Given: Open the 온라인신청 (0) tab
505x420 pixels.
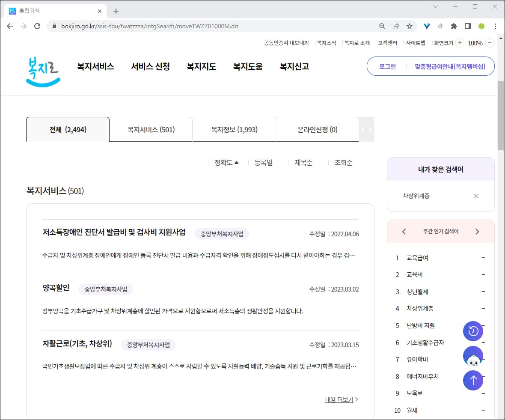Looking at the screenshot, I should click(318, 129).
